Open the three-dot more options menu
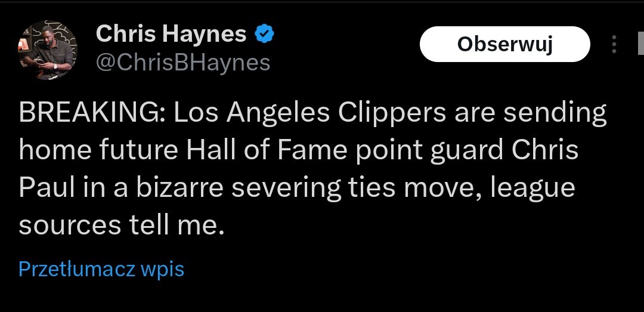Viewport: 644px width, 312px height. (x=614, y=44)
